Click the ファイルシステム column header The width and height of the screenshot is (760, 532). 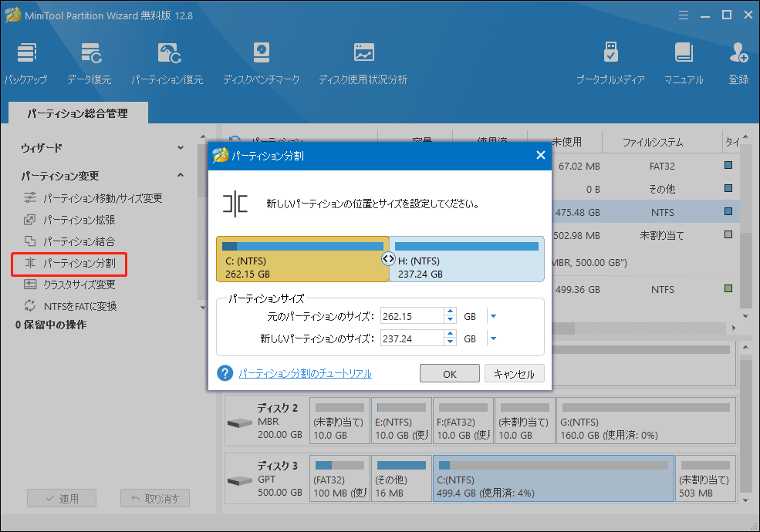pos(653,142)
